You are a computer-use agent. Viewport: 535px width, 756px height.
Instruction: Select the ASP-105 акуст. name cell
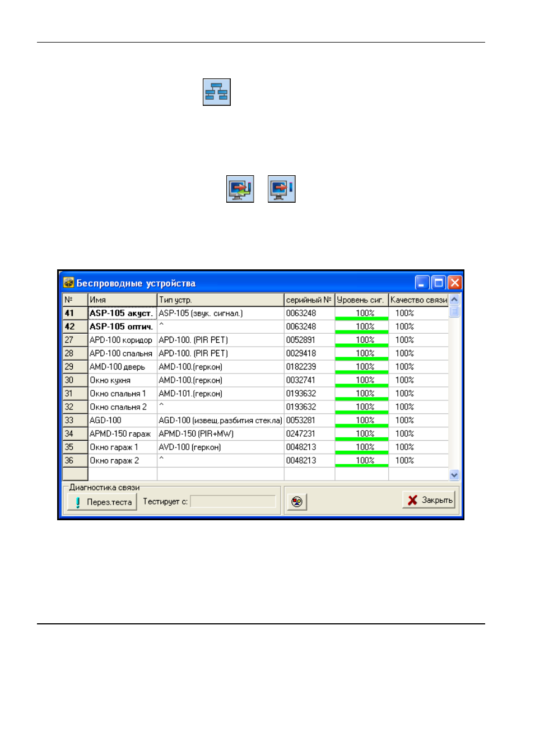pyautogui.click(x=122, y=313)
